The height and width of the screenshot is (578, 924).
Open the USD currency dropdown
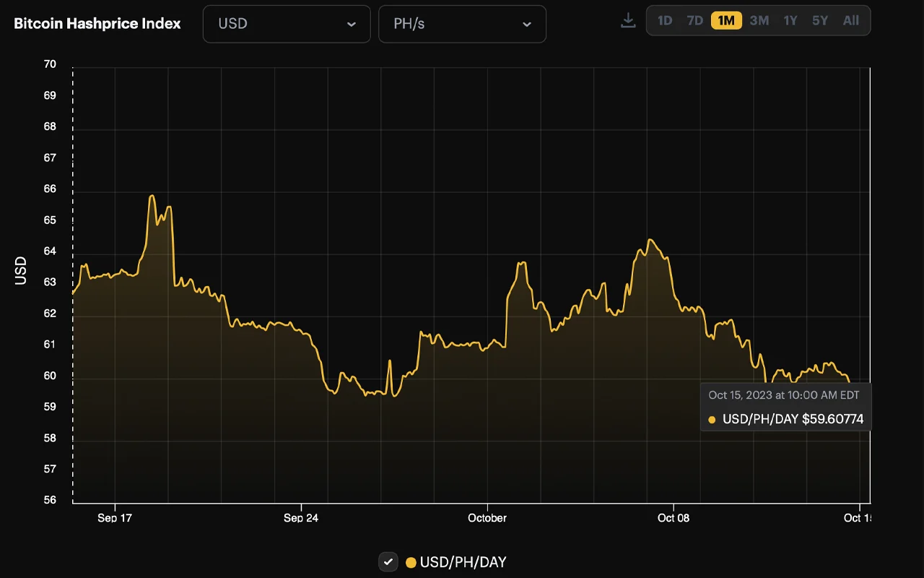(287, 24)
